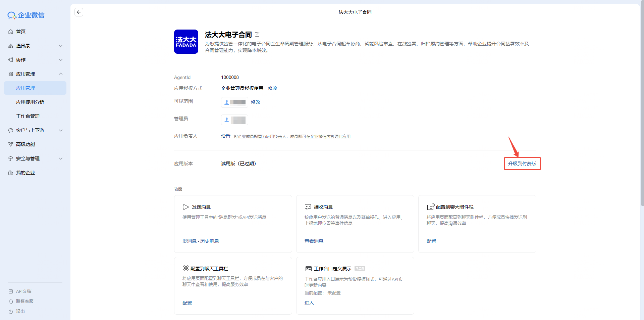
Task: Expand the 安全与管理 menu chevron
Action: click(61, 158)
